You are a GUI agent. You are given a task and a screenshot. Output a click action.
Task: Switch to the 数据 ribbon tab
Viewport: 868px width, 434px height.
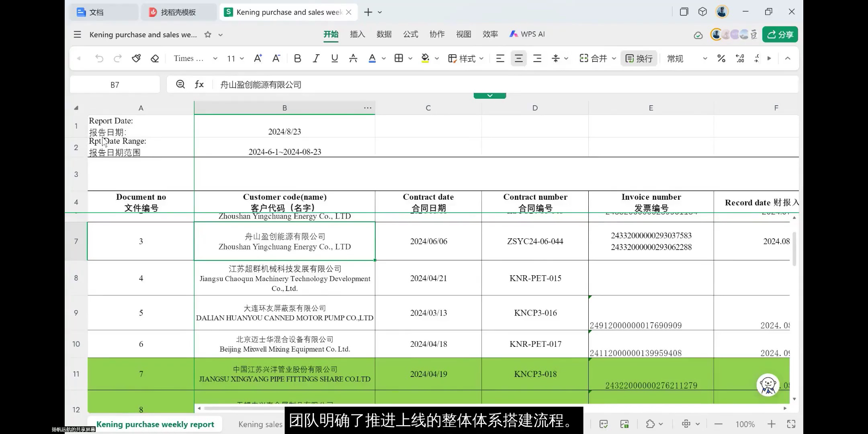point(384,34)
